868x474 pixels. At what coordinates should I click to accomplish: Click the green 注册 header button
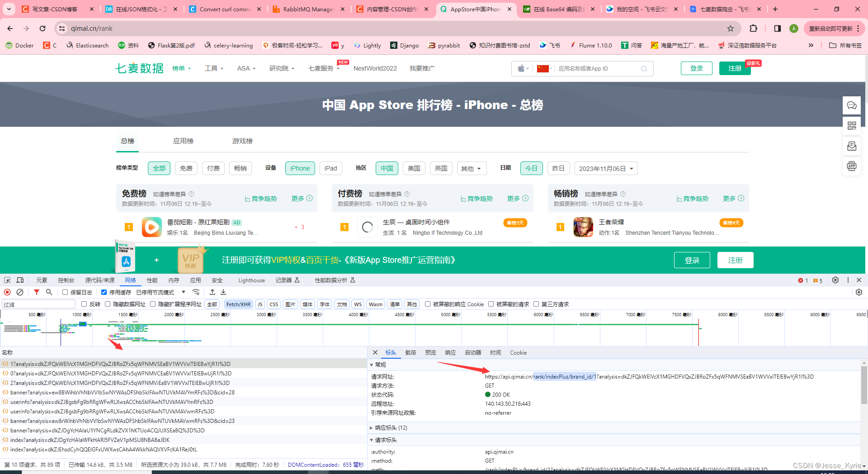(x=735, y=68)
